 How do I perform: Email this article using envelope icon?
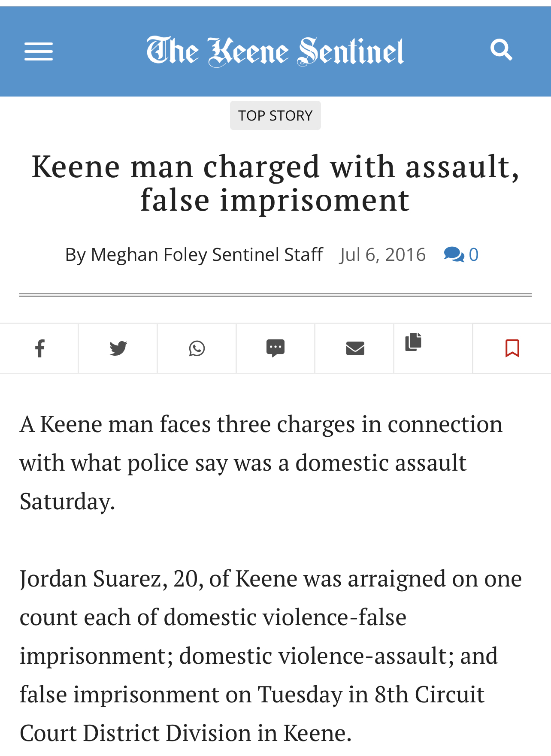pyautogui.click(x=355, y=348)
